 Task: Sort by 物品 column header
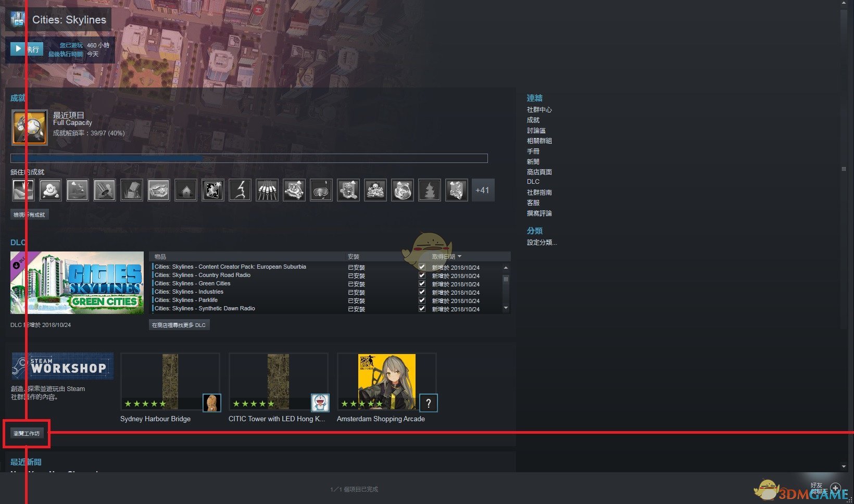coord(160,257)
